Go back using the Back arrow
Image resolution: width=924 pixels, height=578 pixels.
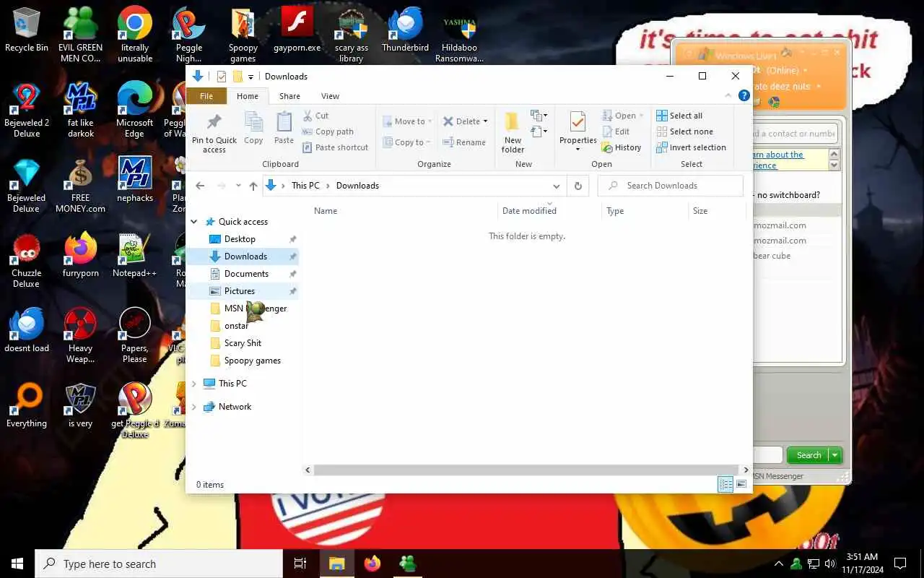[200, 186]
